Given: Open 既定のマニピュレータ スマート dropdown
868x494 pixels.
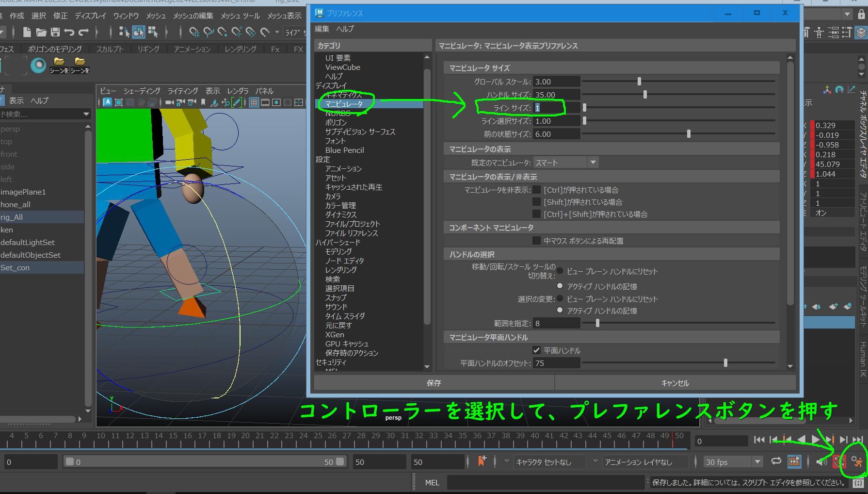Looking at the screenshot, I should [x=566, y=163].
